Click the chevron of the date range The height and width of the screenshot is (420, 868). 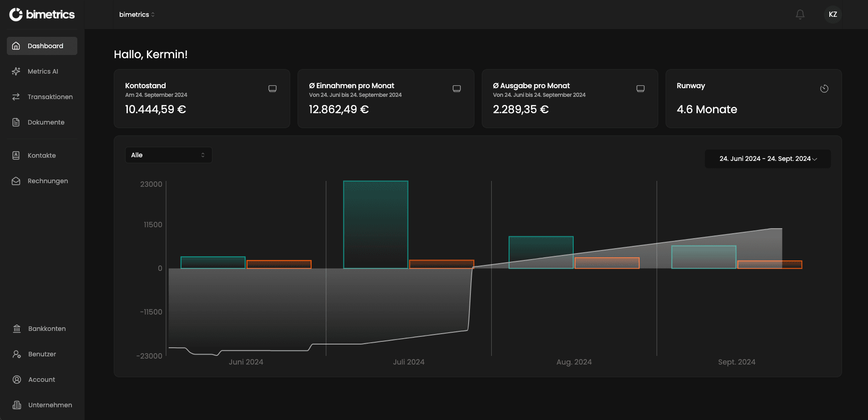815,159
